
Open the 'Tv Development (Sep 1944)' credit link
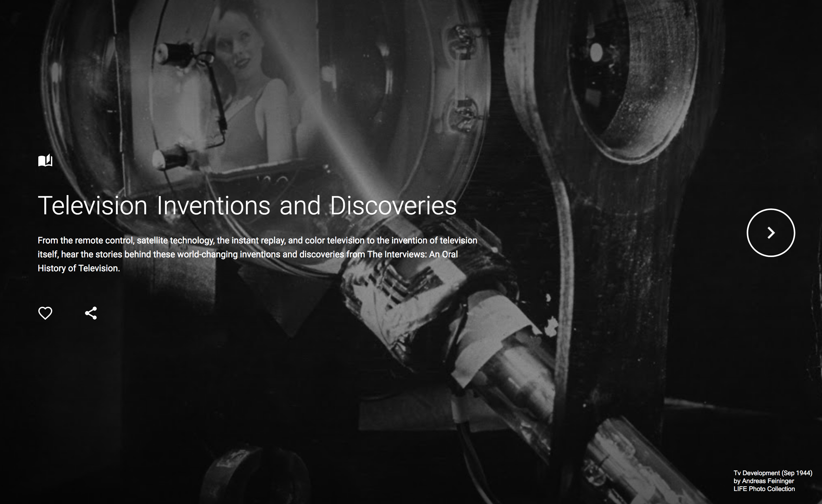click(x=773, y=473)
